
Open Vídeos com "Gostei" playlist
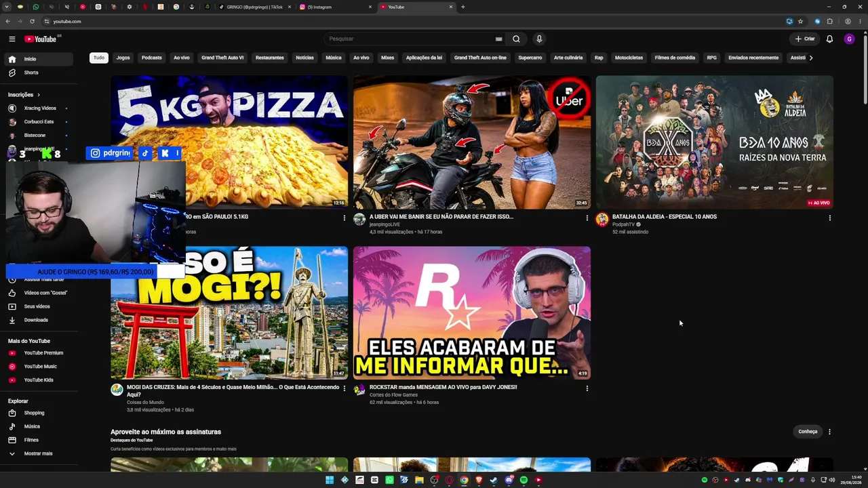point(39,293)
